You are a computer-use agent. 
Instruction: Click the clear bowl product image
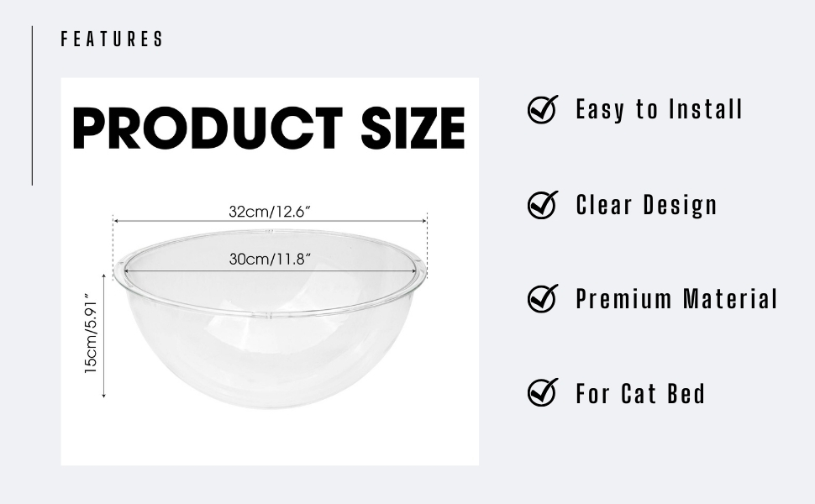(270, 318)
